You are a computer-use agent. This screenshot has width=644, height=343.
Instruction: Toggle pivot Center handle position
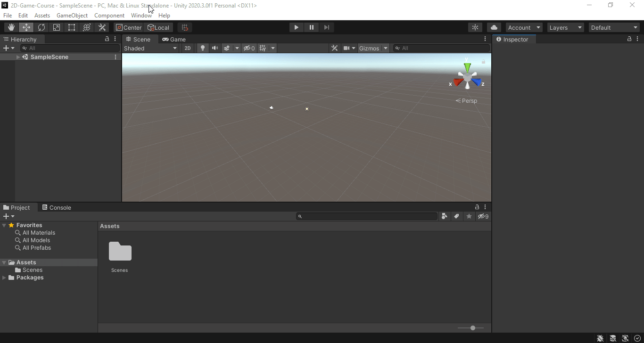tap(129, 27)
